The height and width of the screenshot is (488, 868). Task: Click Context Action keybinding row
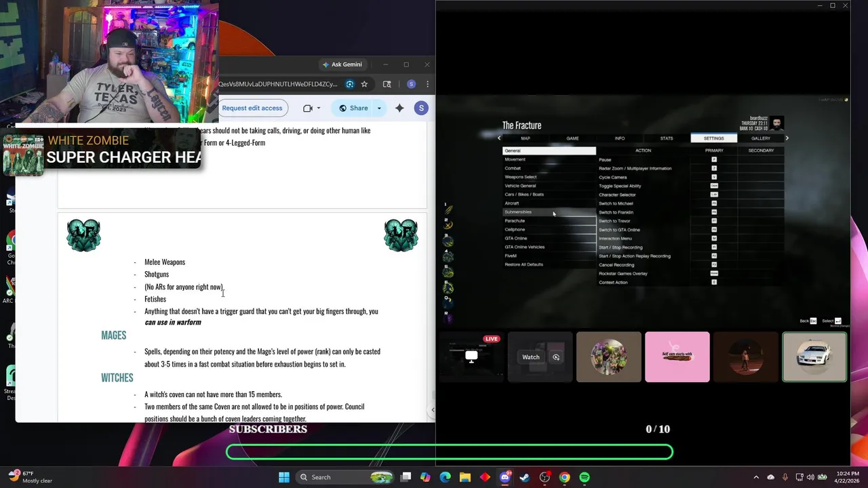[690, 283]
